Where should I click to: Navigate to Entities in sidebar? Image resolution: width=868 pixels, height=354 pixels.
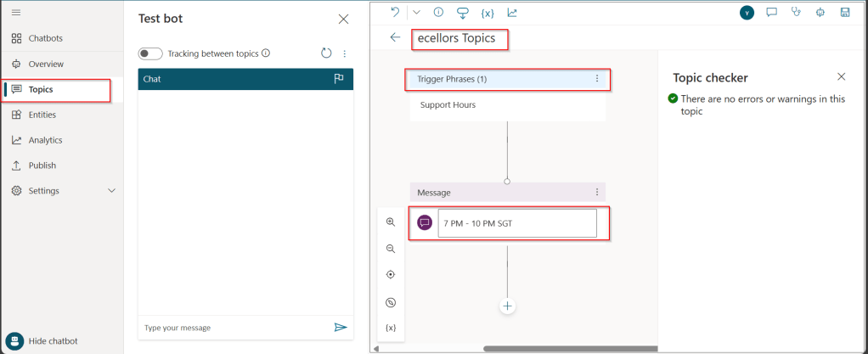pyautogui.click(x=42, y=115)
